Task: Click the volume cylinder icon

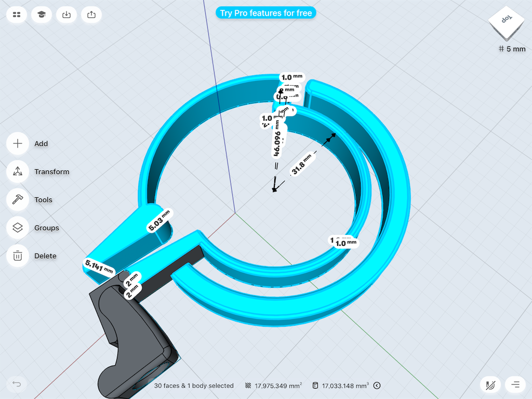Action: click(x=315, y=385)
